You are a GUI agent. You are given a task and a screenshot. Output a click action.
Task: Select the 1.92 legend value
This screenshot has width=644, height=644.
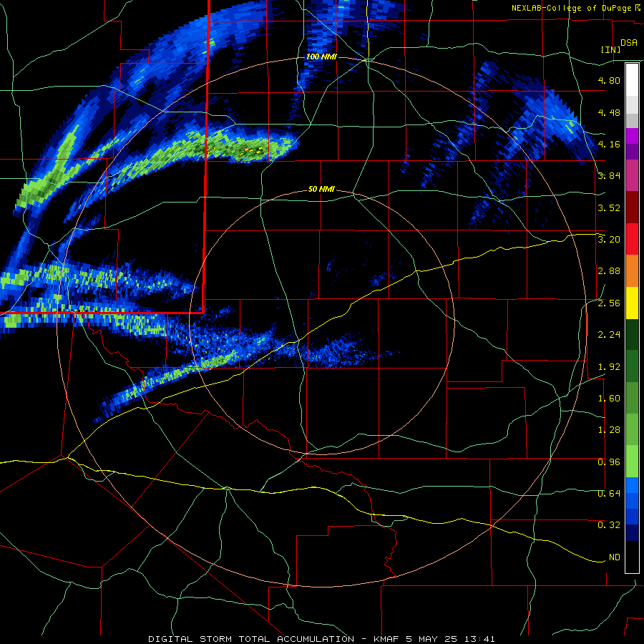[609, 367]
